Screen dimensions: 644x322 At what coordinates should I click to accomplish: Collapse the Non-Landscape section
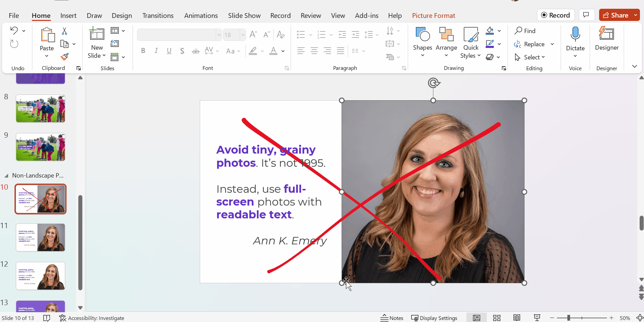point(6,176)
